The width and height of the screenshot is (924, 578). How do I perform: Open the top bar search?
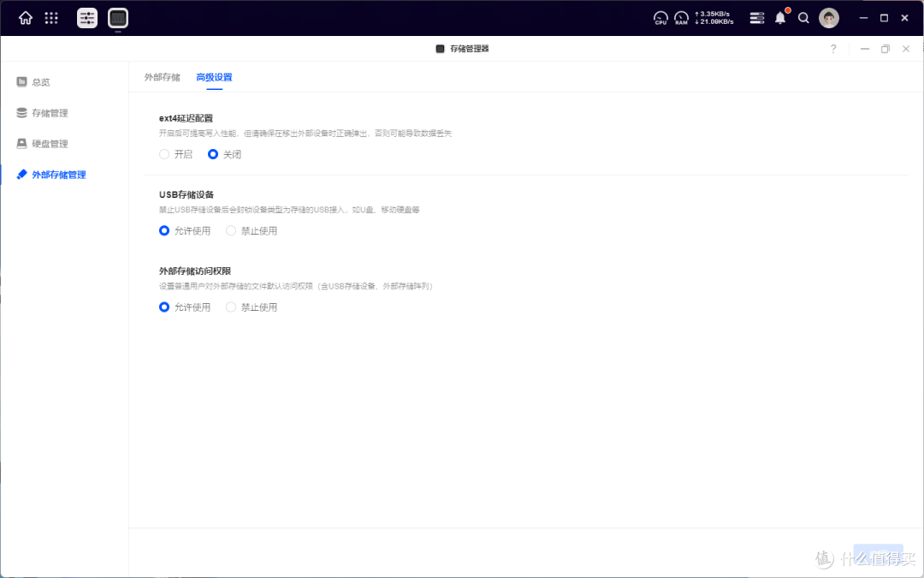point(803,18)
